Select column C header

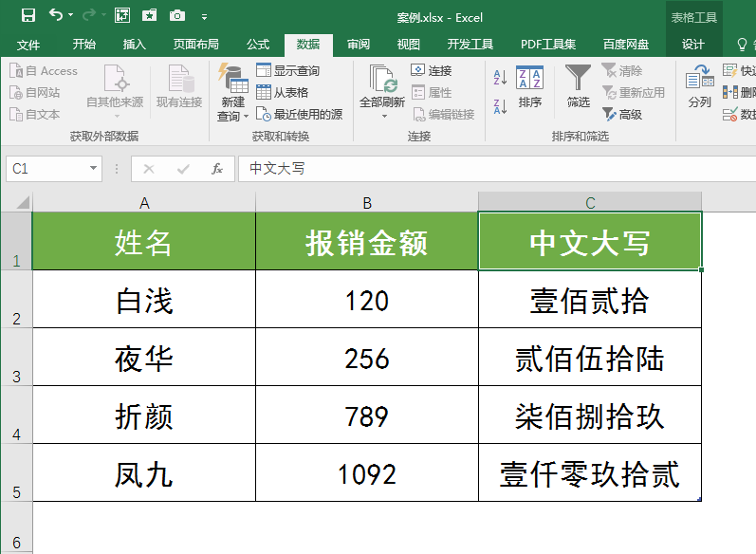click(x=590, y=202)
